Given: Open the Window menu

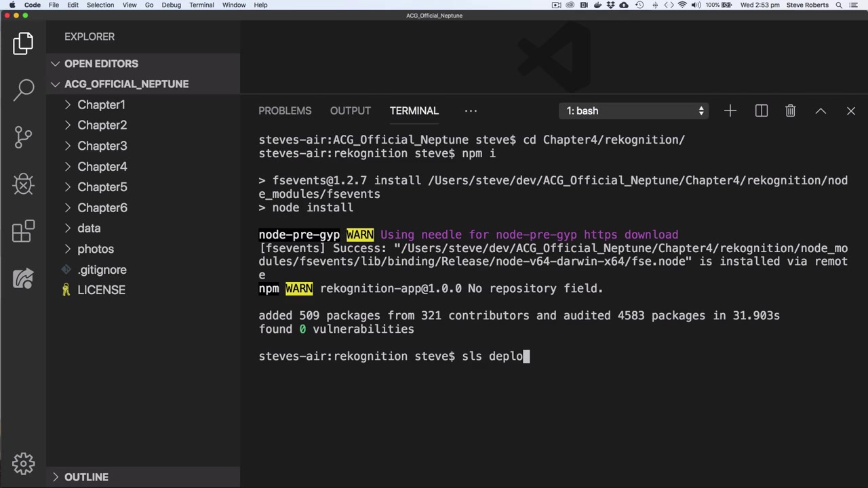Looking at the screenshot, I should pyautogui.click(x=234, y=5).
